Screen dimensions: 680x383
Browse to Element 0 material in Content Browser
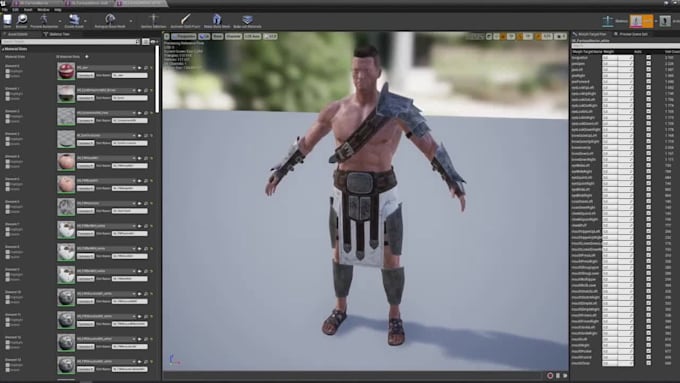[x=146, y=68]
